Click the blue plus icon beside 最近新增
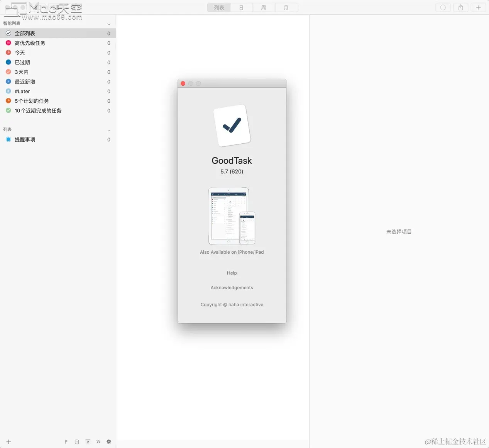The height and width of the screenshot is (448, 489). [8, 81]
